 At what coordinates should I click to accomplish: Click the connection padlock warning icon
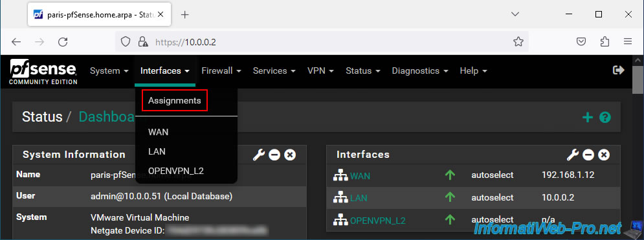pos(143,42)
